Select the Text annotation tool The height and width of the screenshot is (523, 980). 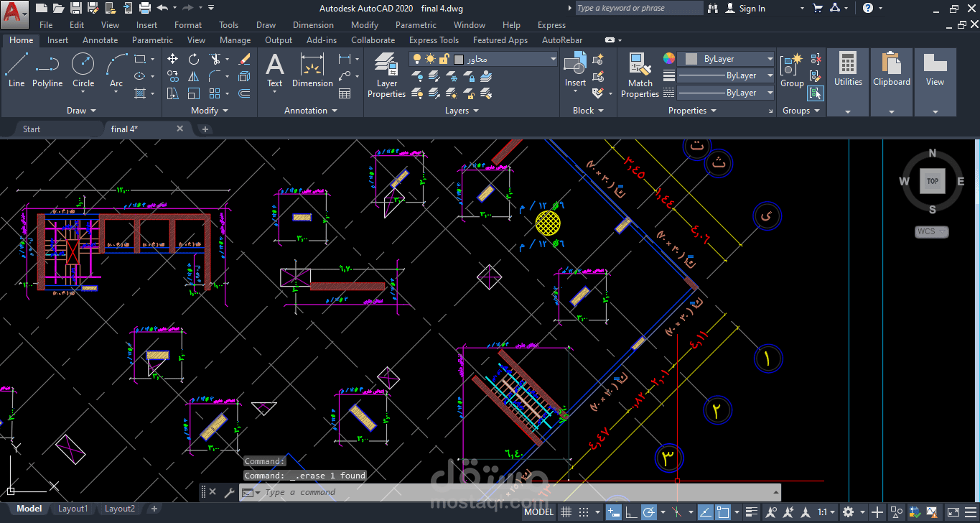(275, 71)
